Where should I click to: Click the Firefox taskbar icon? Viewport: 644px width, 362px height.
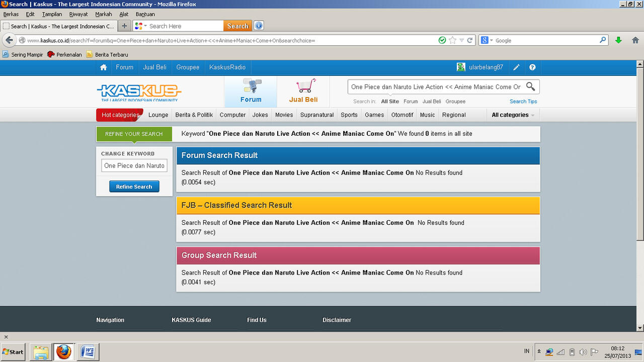coord(64,352)
